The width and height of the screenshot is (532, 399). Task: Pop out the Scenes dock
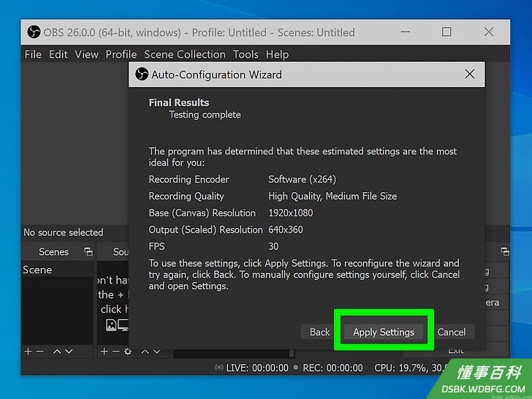[x=88, y=251]
